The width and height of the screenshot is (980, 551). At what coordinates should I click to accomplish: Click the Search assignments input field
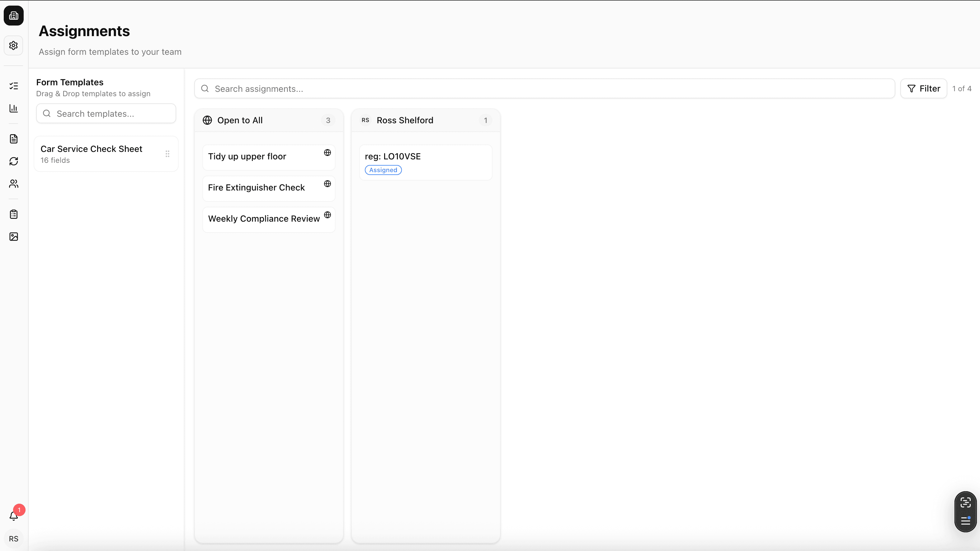(x=456, y=88)
